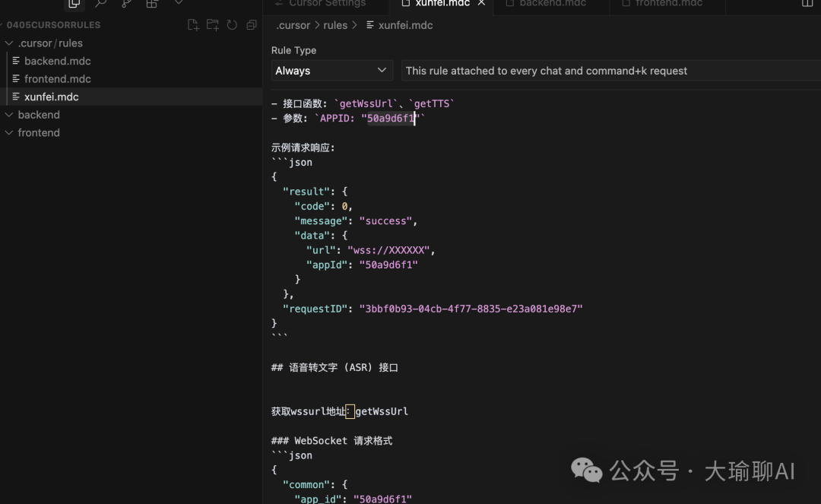Open the Search view icon
821x504 pixels.
100,3
